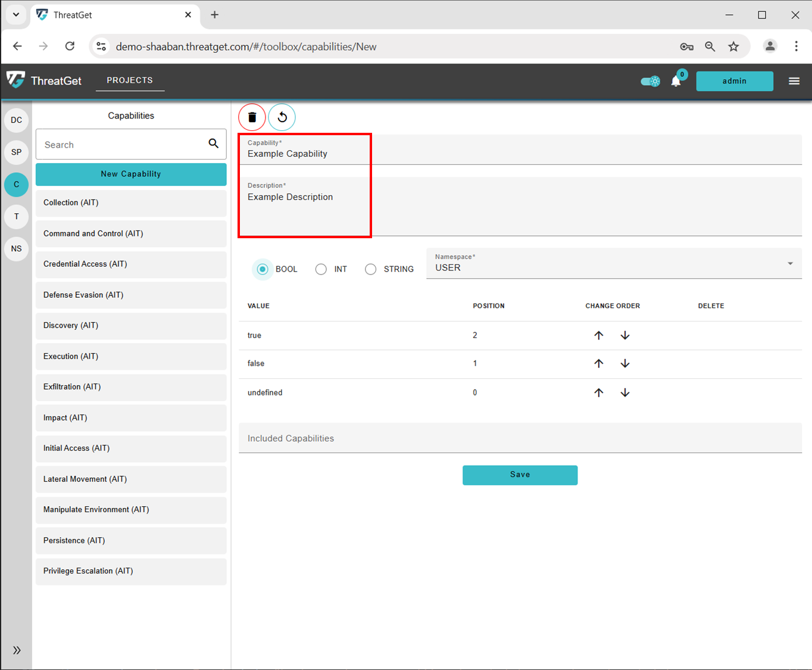
Task: Select the BOOL radio button
Action: [x=263, y=269]
